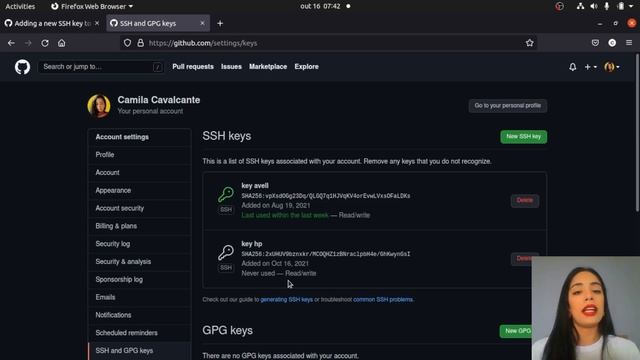Click the Search or jump to field
This screenshot has width=640, height=360.
coord(101,67)
